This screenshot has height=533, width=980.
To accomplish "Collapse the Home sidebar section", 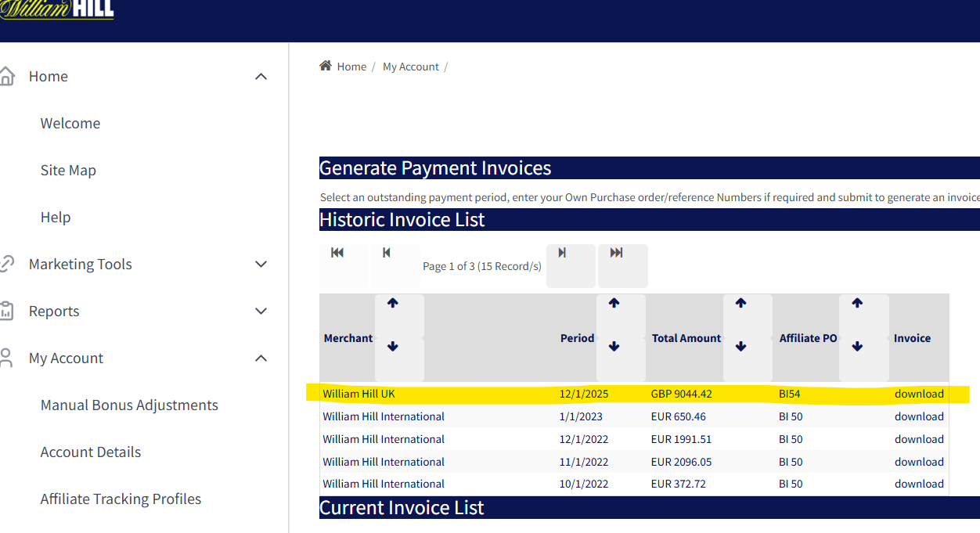I will click(261, 77).
